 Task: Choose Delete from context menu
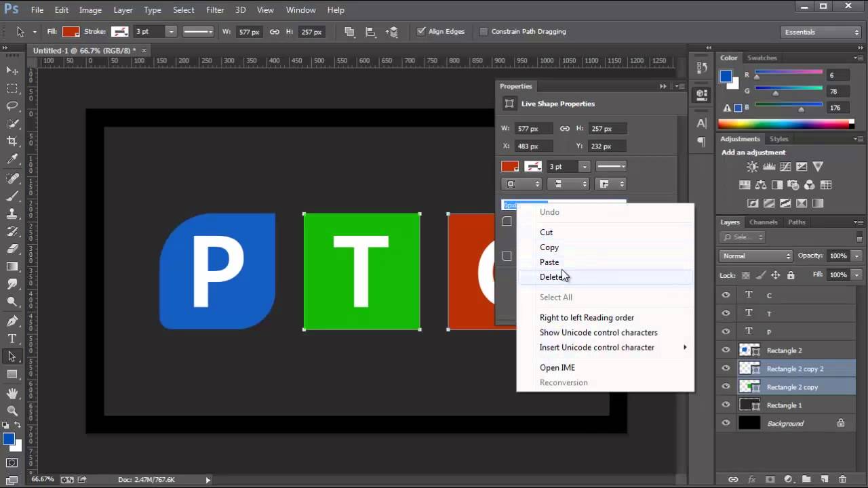click(x=606, y=277)
